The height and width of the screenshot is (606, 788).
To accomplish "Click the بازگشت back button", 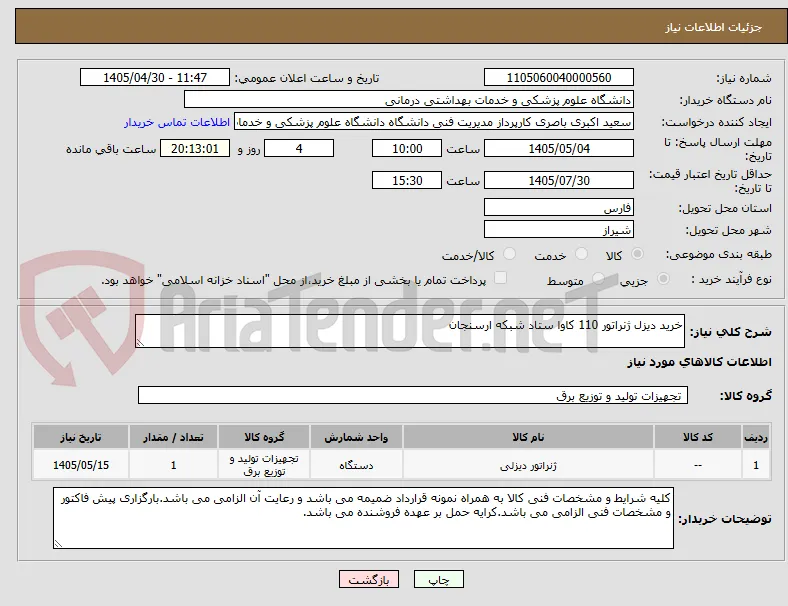I will (369, 579).
